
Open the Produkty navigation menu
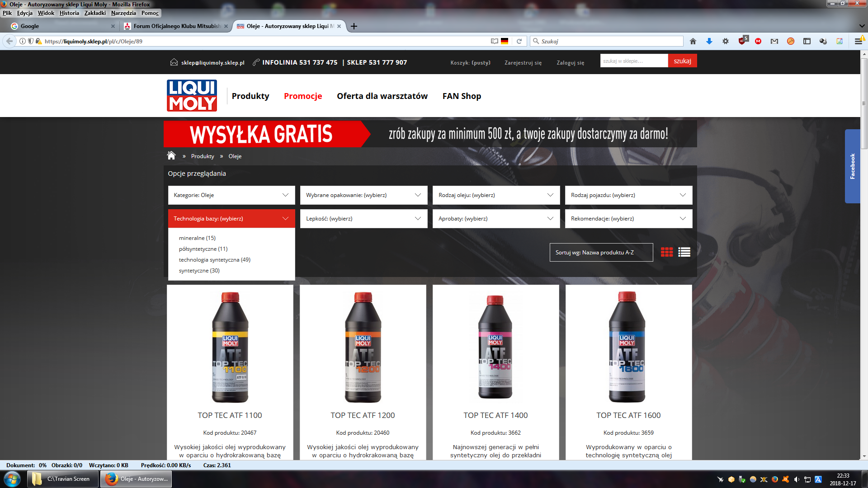pyautogui.click(x=250, y=96)
